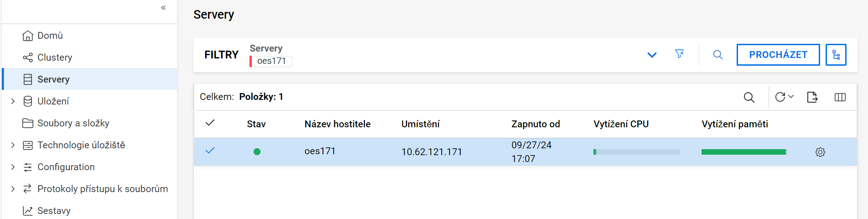Open Soubory a složky page
868x219 pixels.
(x=73, y=123)
